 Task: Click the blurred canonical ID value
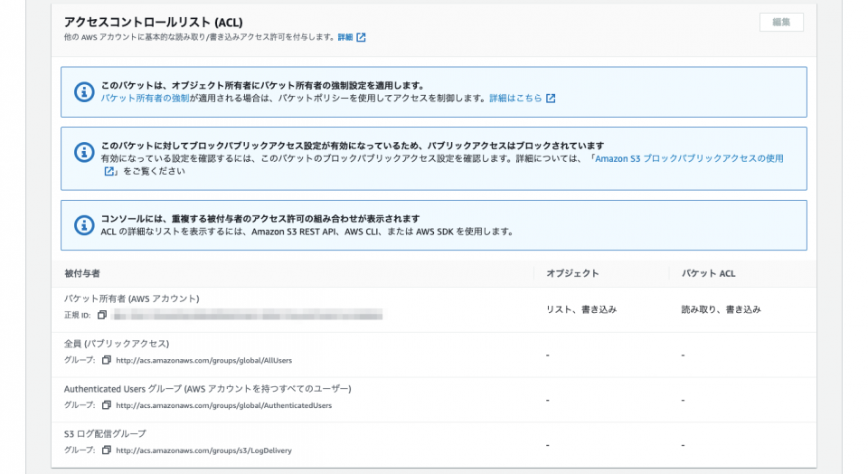[x=247, y=315]
